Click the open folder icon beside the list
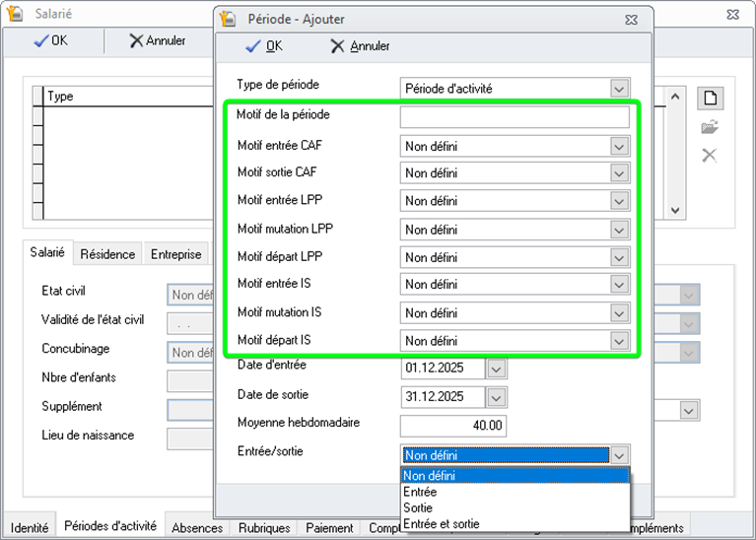The height and width of the screenshot is (540, 756). coord(709,127)
